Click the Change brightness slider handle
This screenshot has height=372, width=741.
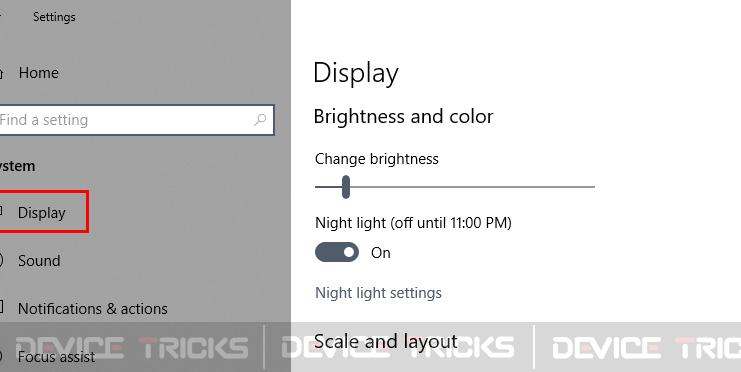(346, 187)
